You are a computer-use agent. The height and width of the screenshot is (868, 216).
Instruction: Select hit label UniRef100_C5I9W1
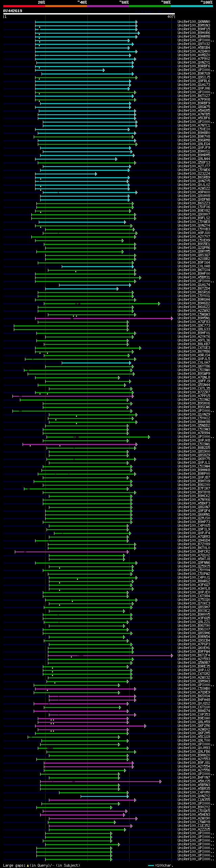(x=194, y=445)
